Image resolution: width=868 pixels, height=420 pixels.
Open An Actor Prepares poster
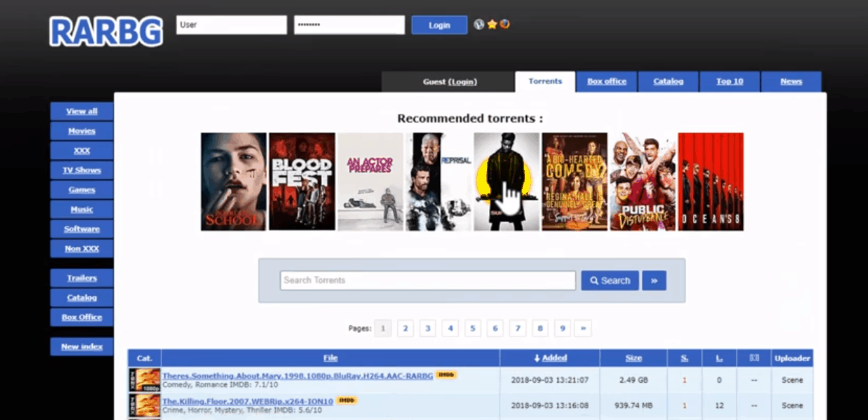click(x=370, y=182)
